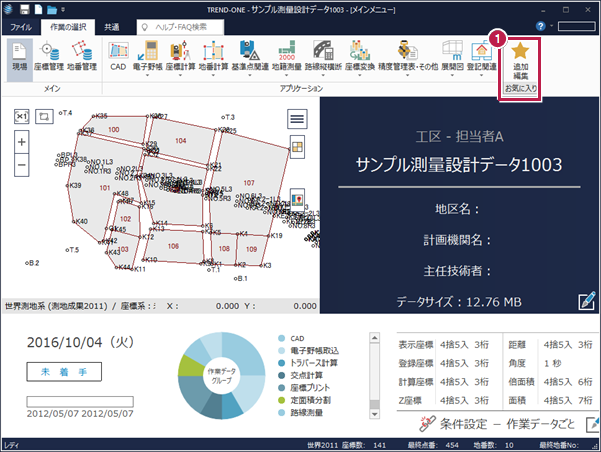Click scroll up arrow of legend list
The width and height of the screenshot is (601, 452).
tap(374, 337)
